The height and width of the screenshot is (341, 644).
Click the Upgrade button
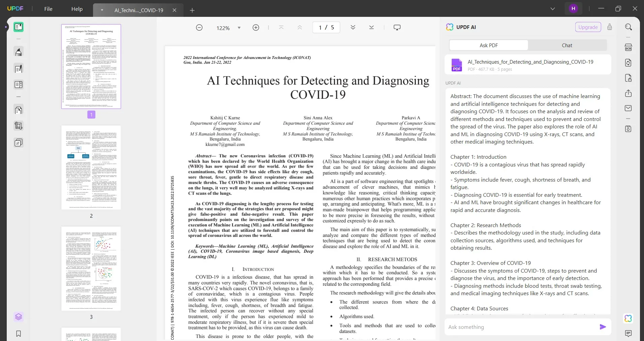click(588, 27)
